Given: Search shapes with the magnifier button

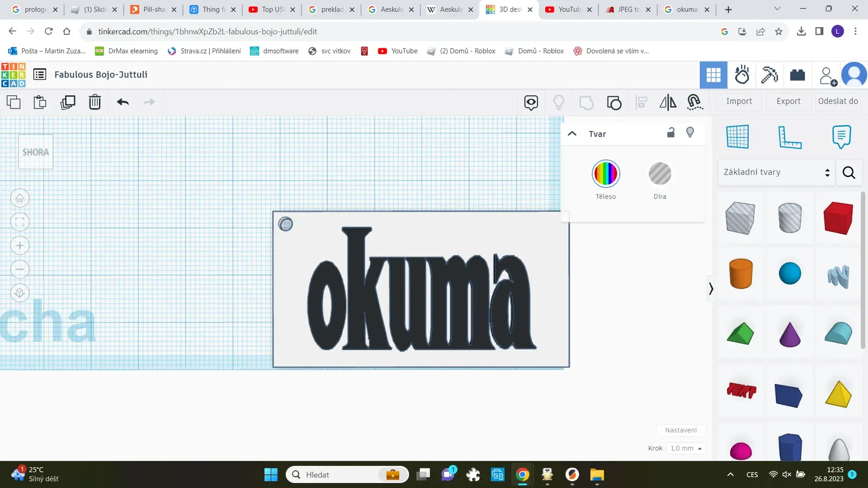Looking at the screenshot, I should (849, 172).
